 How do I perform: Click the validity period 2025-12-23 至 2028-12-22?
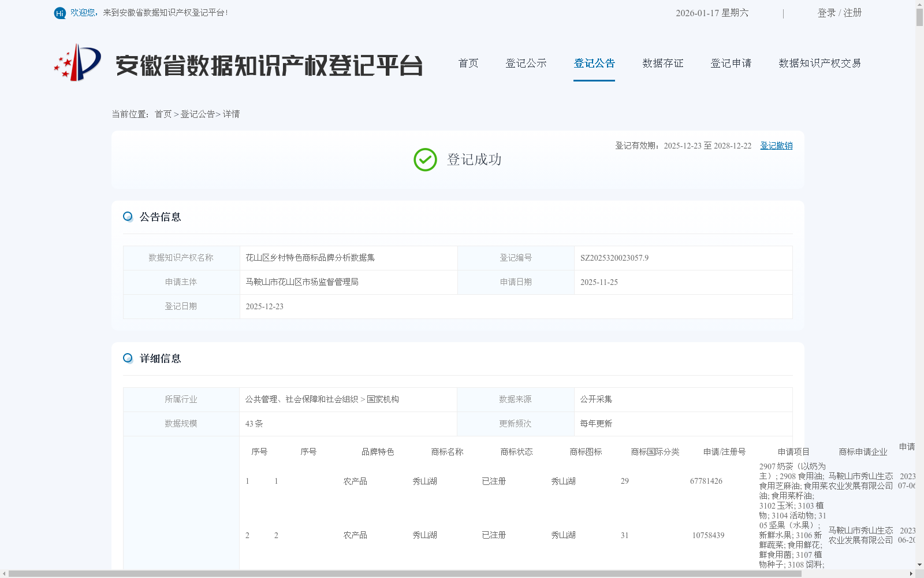(x=707, y=146)
